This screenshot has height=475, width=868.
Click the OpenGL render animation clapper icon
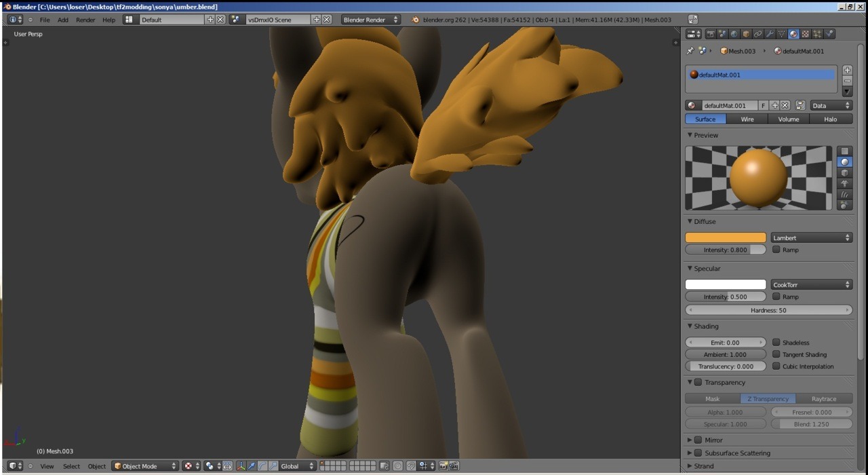click(454, 466)
